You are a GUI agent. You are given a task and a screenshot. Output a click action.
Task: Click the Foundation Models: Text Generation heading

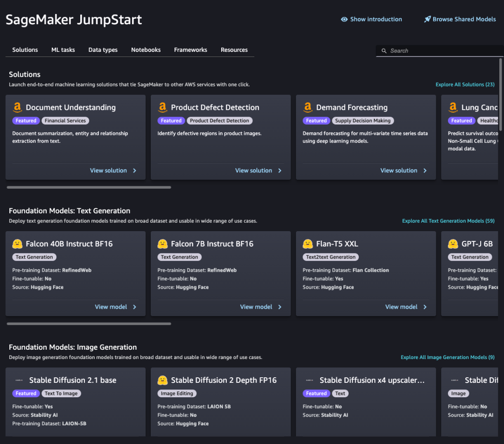coord(70,211)
